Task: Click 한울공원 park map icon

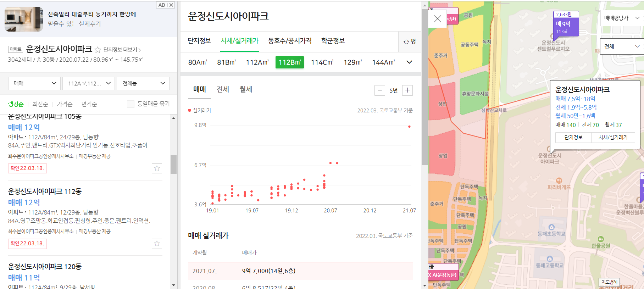Action: pos(601,239)
